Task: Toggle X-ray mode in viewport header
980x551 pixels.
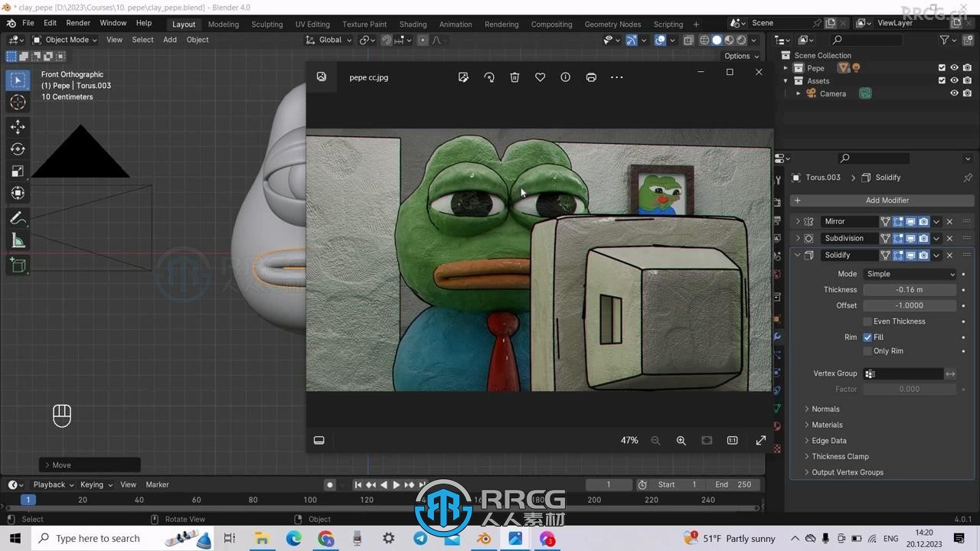Action: point(688,40)
